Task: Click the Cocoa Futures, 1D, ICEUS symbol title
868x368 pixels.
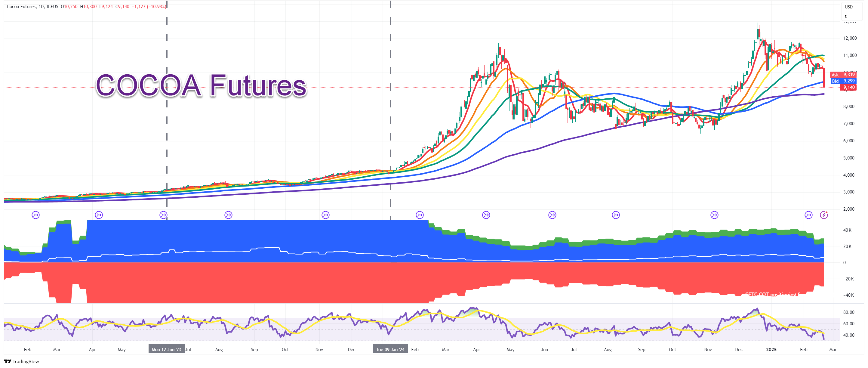Action: pyautogui.click(x=32, y=6)
